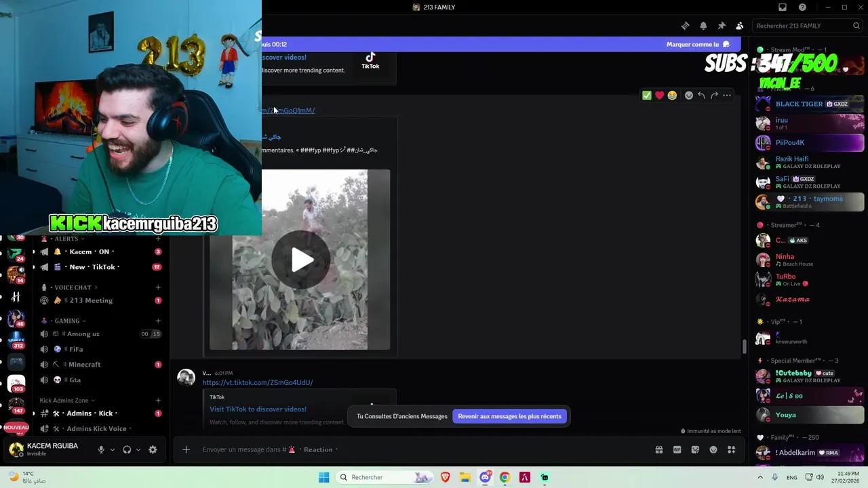Open KACEM RGUIBA user profile panel
This screenshot has width=868, height=488.
(x=46, y=449)
